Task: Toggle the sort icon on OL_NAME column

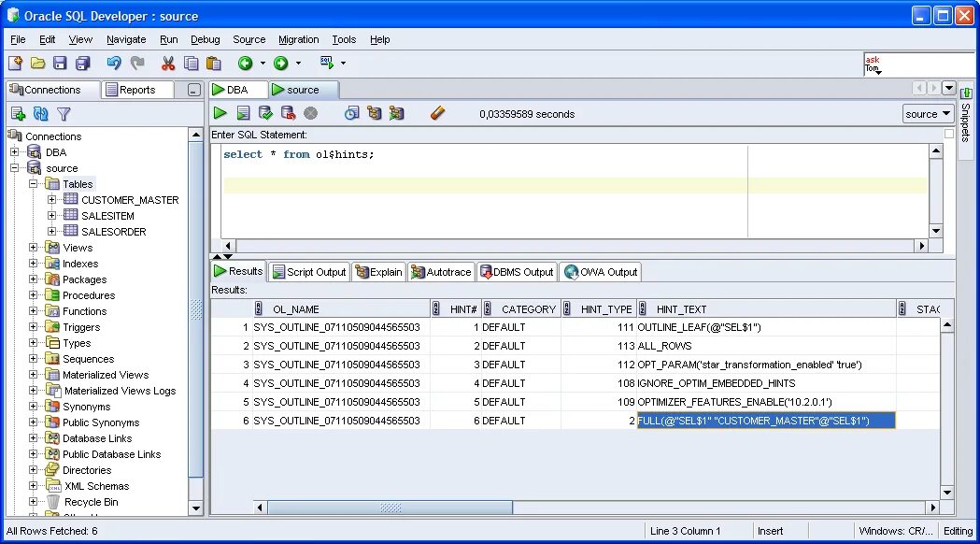Action: coord(258,308)
